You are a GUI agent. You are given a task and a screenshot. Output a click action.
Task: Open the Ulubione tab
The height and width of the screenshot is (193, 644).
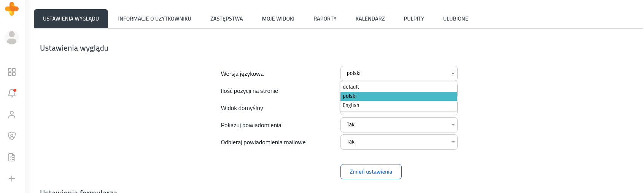click(456, 19)
